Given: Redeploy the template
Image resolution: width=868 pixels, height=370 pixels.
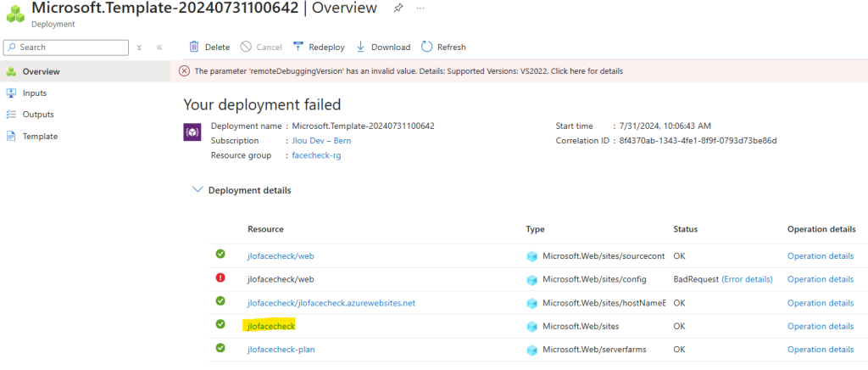Looking at the screenshot, I should [x=319, y=47].
